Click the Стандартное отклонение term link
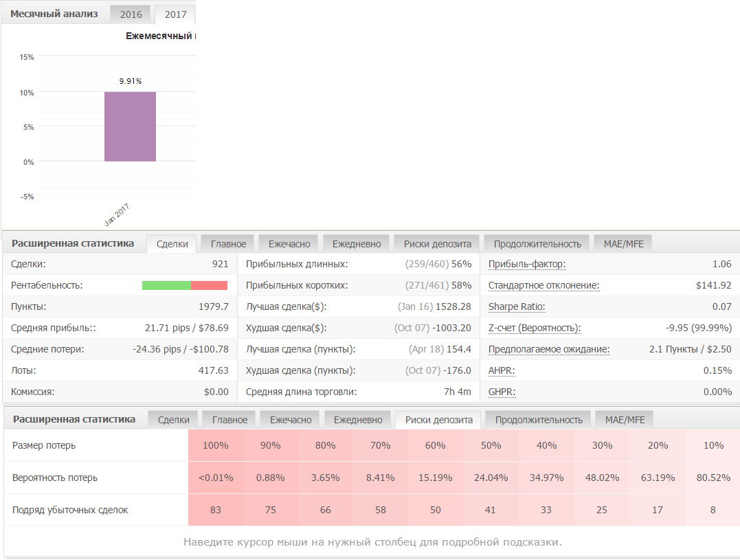 coord(543,285)
